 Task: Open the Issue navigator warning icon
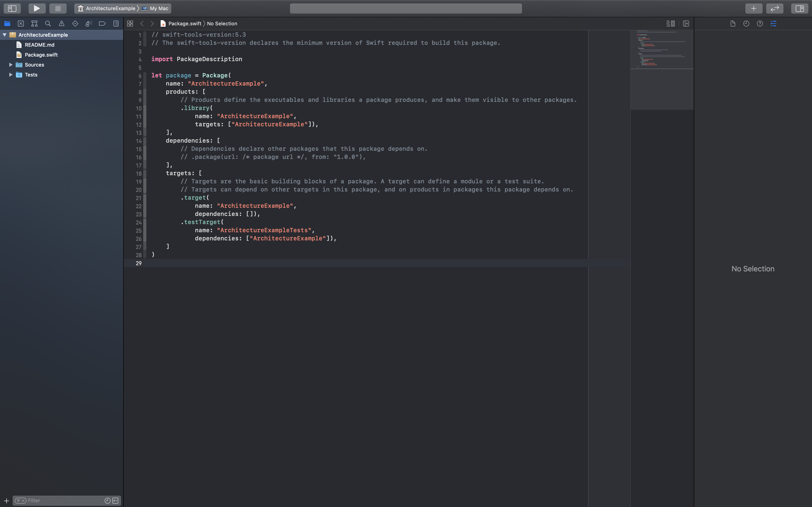[x=61, y=24]
